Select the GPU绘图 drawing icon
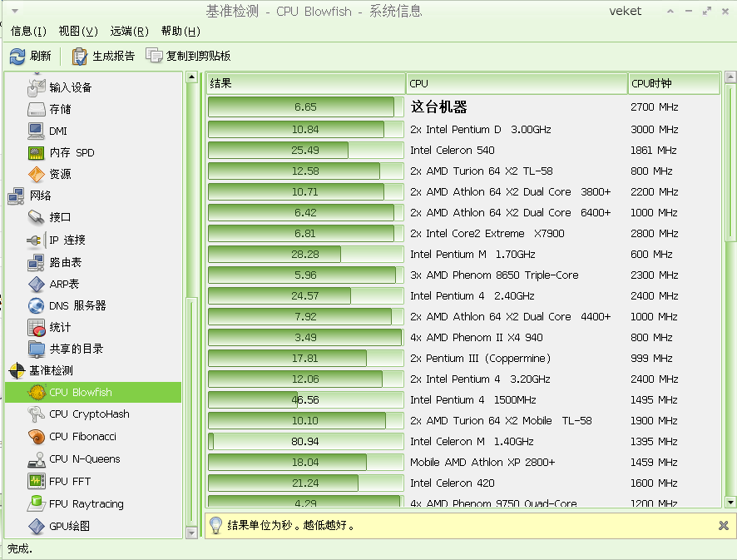The height and width of the screenshot is (560, 737). 37,526
